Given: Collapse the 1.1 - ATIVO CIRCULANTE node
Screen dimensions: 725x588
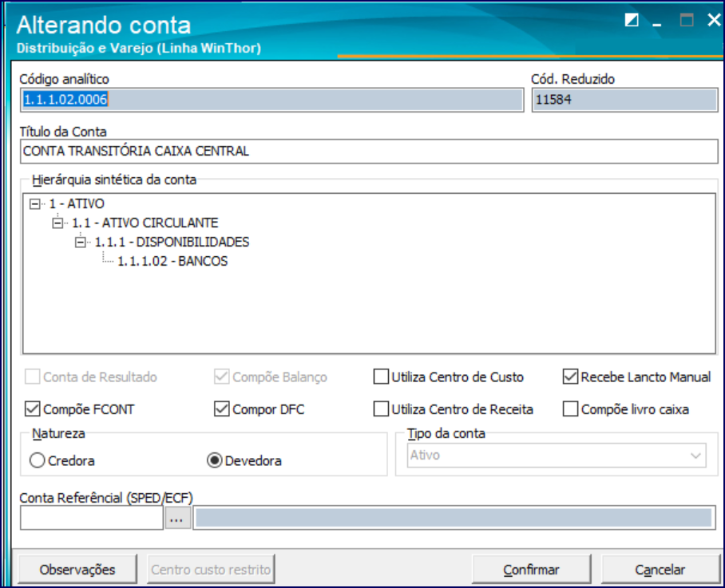Looking at the screenshot, I should pos(57,223).
